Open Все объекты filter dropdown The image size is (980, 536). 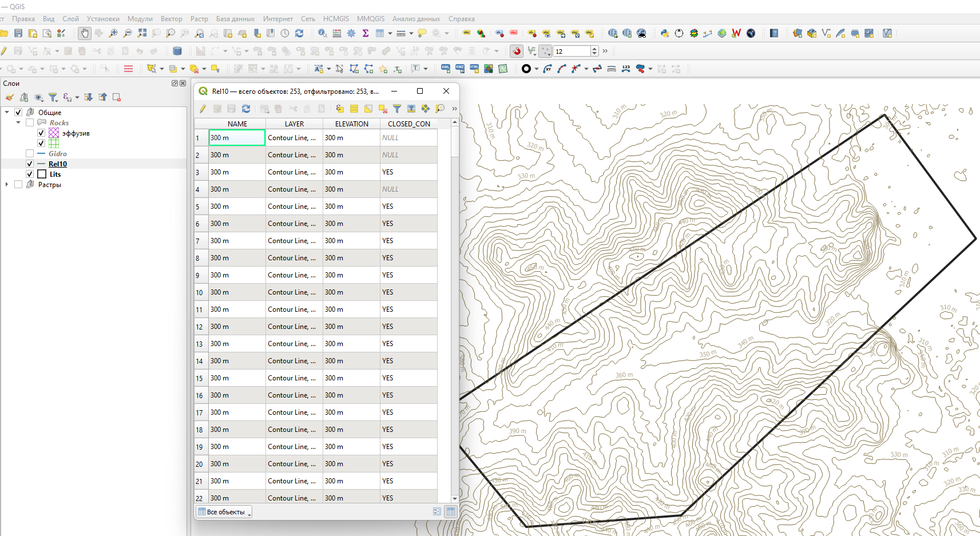(x=225, y=512)
